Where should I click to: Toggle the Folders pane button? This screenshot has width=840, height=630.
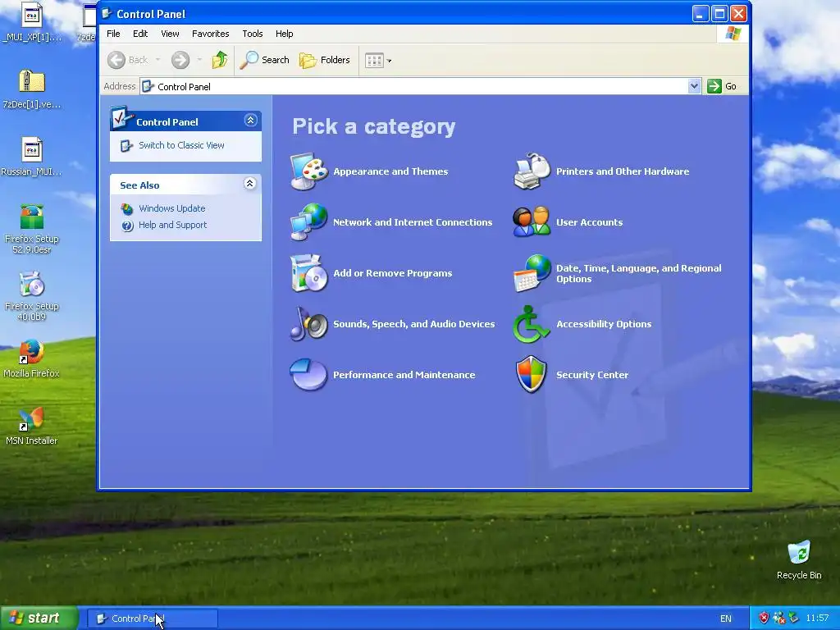pos(325,60)
